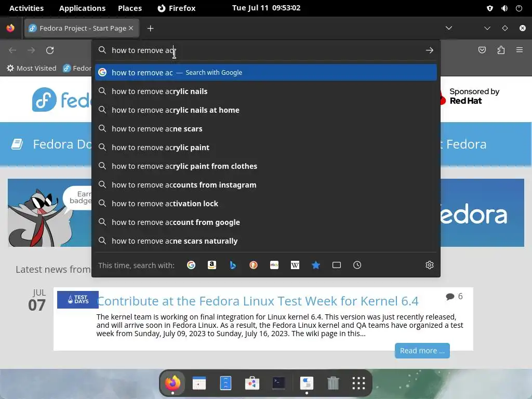This screenshot has height=399, width=532.
Task: Search with Google one-off engine icon
Action: [191, 265]
